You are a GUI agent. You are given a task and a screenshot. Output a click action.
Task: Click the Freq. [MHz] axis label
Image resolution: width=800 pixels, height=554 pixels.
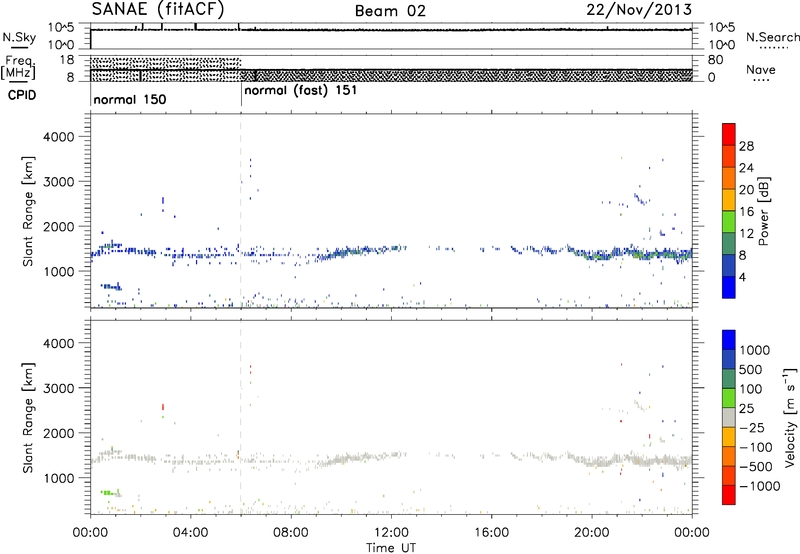click(18, 67)
